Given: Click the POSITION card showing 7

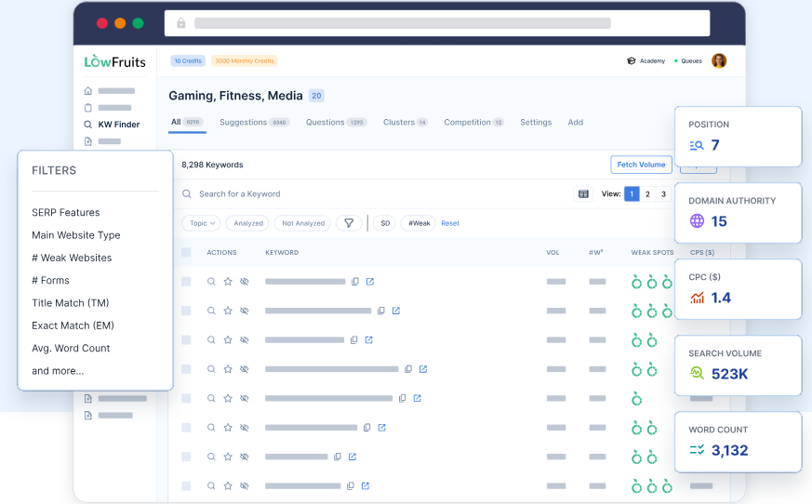Looking at the screenshot, I should tap(739, 137).
